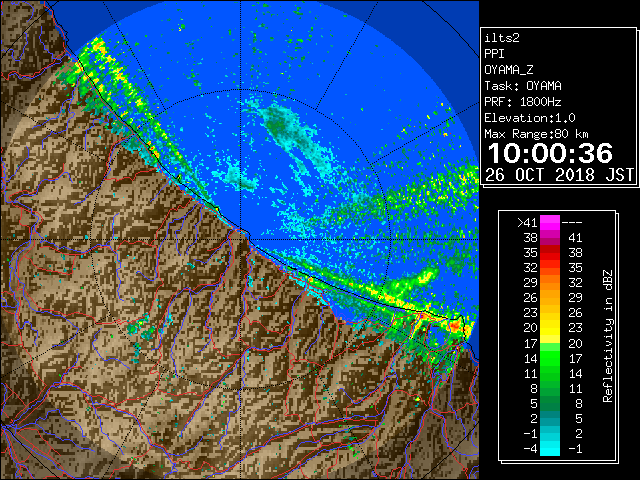640x480 pixels.
Task: Click the legend label '17' on left
Action: click(x=531, y=343)
